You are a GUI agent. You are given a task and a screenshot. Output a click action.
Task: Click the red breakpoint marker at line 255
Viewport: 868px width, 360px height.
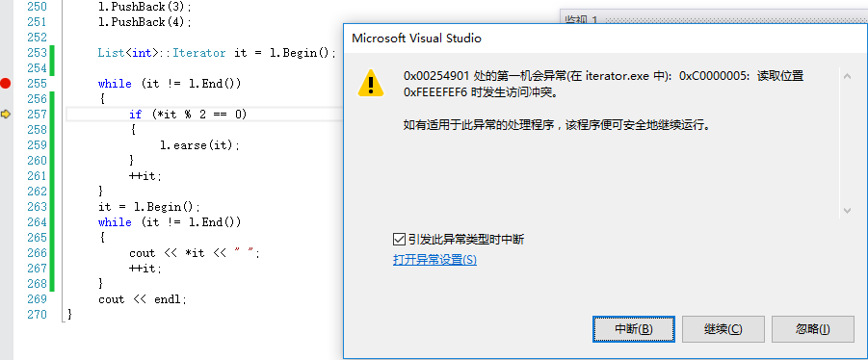coord(6,84)
